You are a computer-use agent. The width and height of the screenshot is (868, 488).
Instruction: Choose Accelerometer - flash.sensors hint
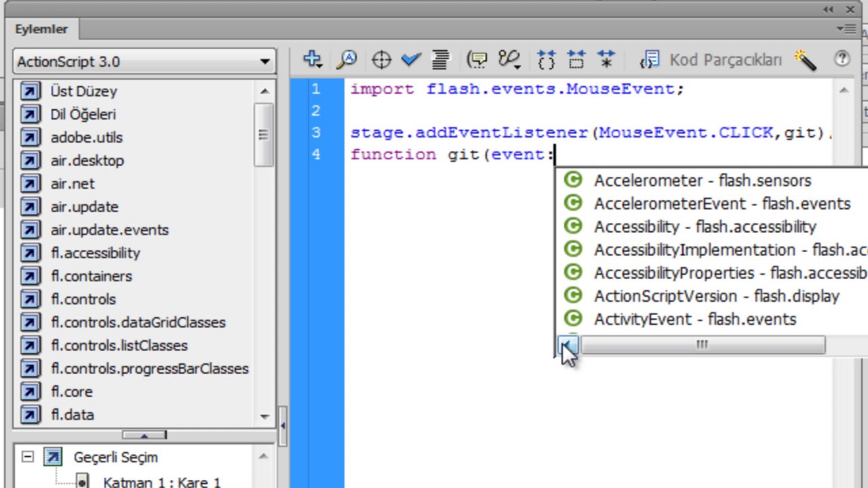[x=703, y=180]
